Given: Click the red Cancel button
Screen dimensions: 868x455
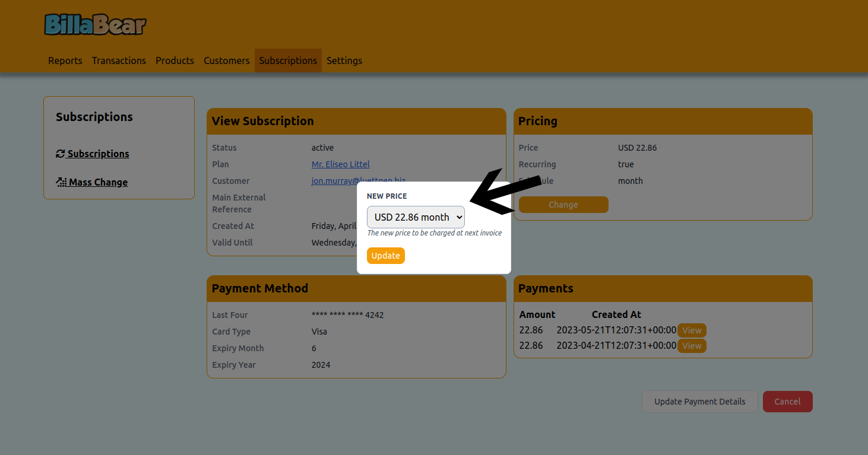Looking at the screenshot, I should 787,402.
